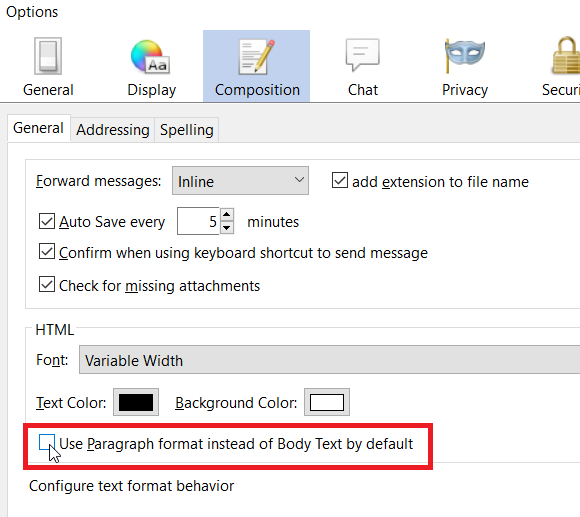Open the Privacy mask icon

(x=465, y=55)
